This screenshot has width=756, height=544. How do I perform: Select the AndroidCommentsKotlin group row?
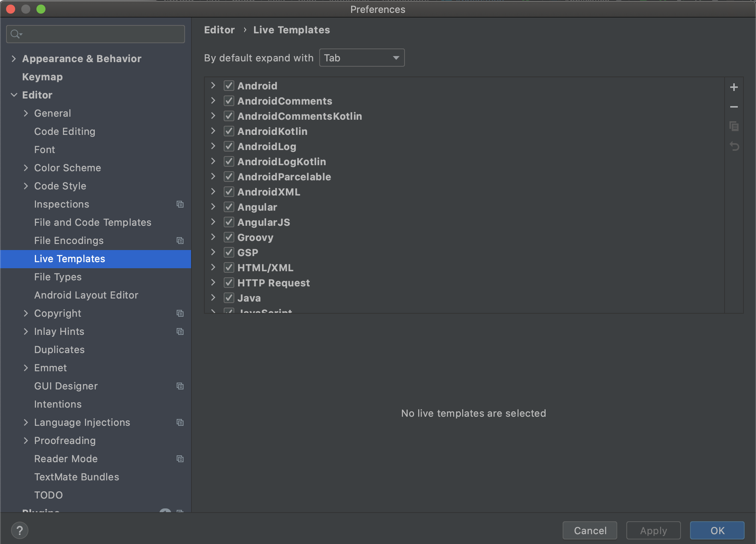pos(464,116)
